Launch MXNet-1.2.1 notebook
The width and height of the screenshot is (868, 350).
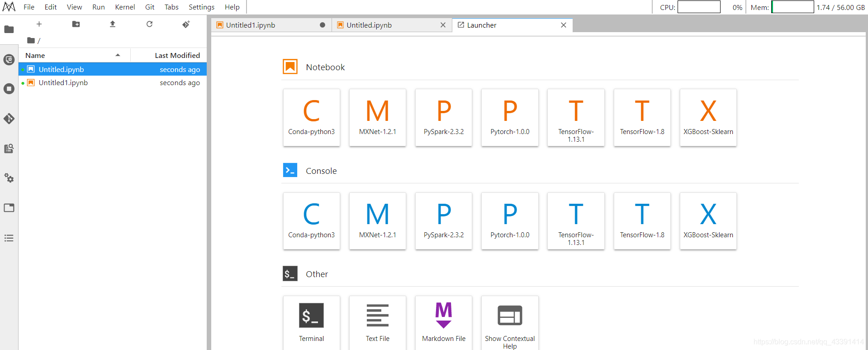click(378, 117)
